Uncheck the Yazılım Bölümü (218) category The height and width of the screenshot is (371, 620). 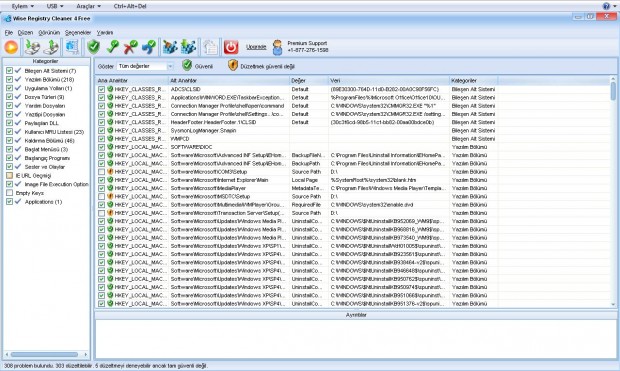(x=9, y=80)
